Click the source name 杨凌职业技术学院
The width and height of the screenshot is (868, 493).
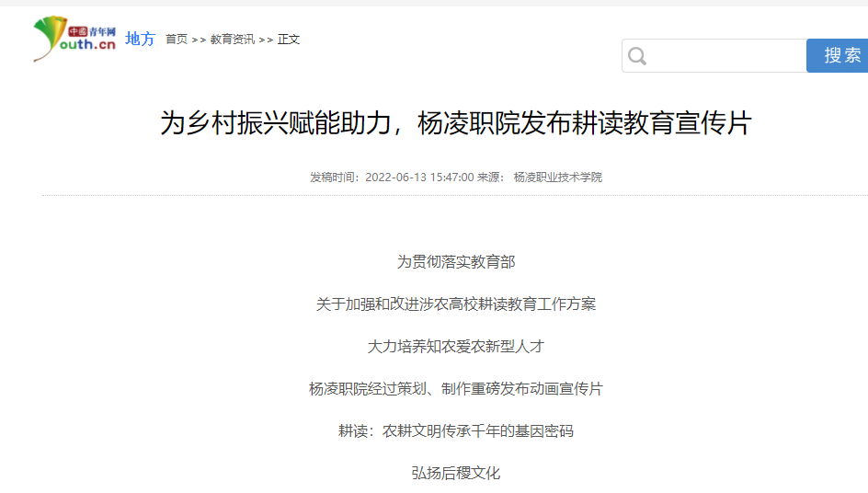click(557, 178)
